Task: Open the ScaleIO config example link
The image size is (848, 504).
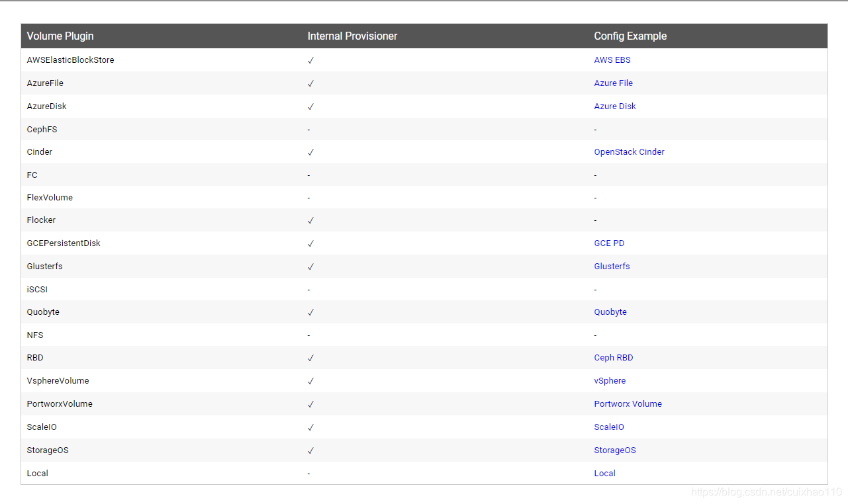Action: (609, 427)
